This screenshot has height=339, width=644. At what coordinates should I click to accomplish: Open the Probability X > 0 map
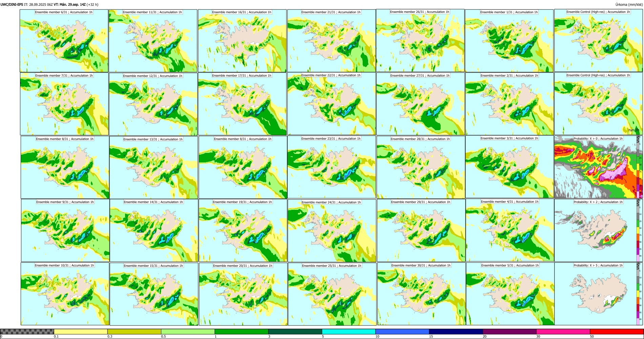pos(599,167)
